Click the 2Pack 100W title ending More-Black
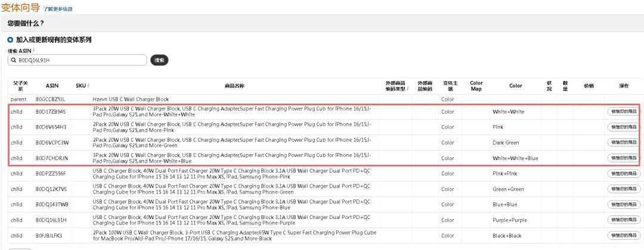This screenshot has width=644, height=250. [234, 236]
